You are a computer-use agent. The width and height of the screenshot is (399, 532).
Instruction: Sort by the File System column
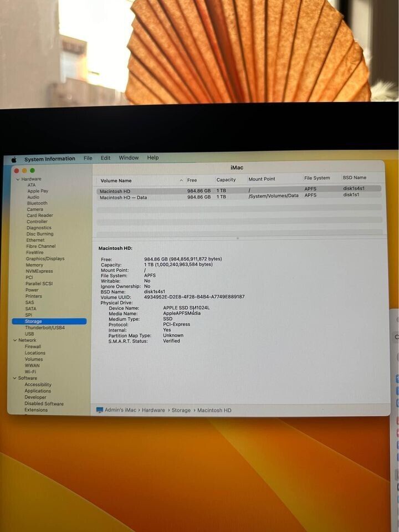[317, 178]
